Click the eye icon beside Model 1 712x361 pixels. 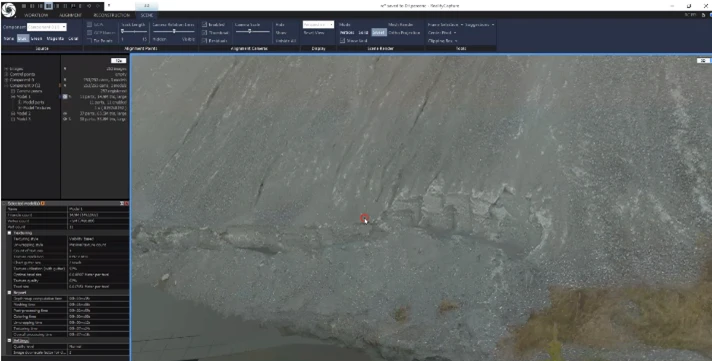point(65,97)
